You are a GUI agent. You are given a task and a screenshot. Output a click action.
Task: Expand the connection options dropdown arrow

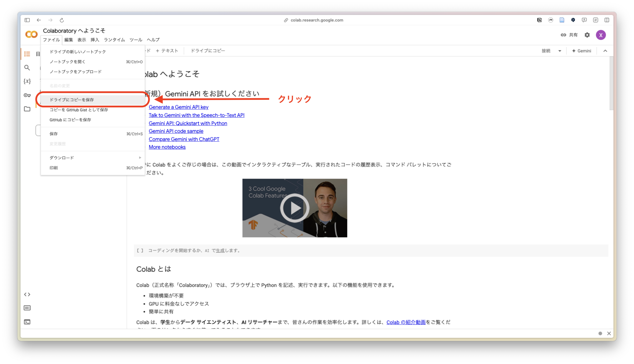click(560, 51)
